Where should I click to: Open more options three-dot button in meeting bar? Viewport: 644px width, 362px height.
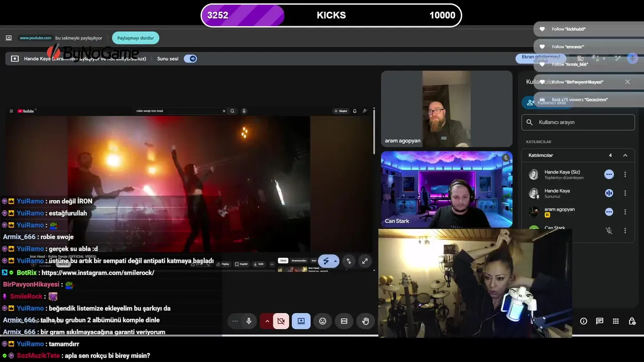click(235, 321)
